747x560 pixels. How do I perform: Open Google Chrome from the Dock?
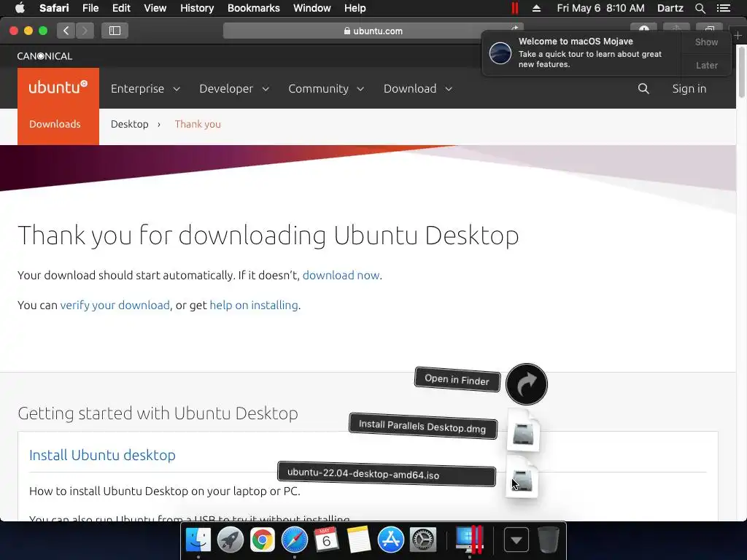263,540
